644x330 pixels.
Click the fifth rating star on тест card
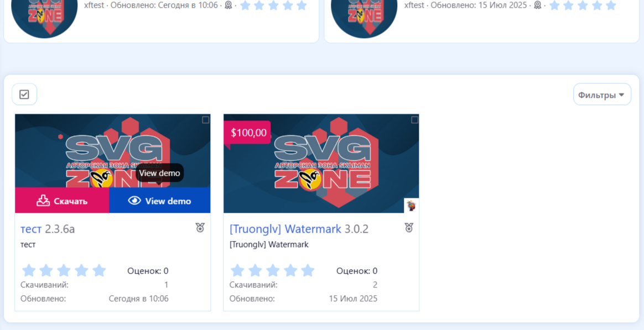[99, 270]
